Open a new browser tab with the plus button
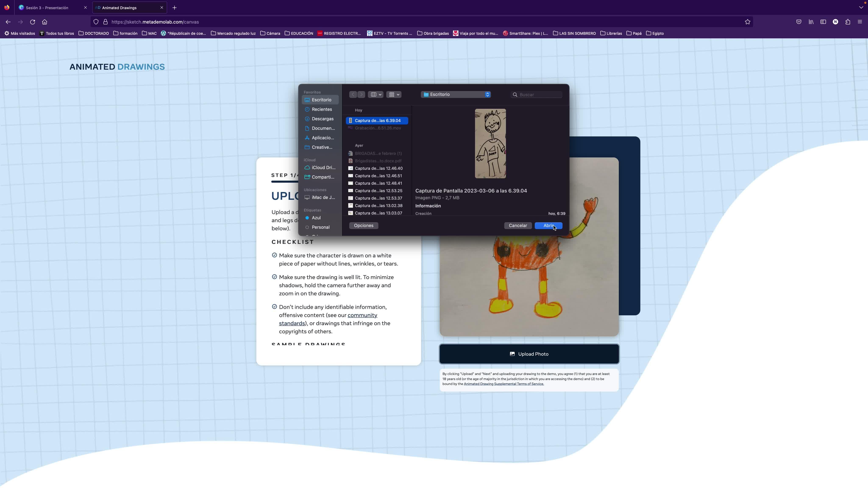This screenshot has height=488, width=868. (x=174, y=7)
